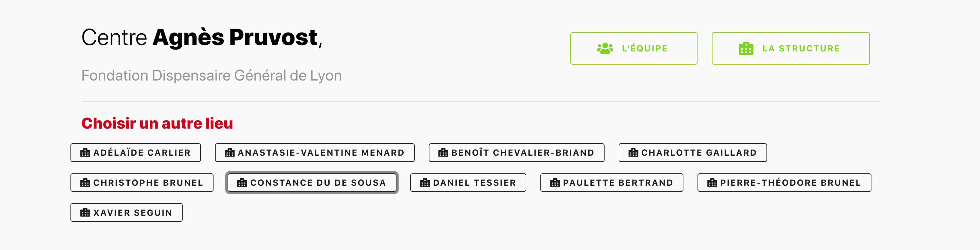980x250 pixels.
Task: Click the hospital icon on LA STRUCTURE
Action: pos(746,48)
